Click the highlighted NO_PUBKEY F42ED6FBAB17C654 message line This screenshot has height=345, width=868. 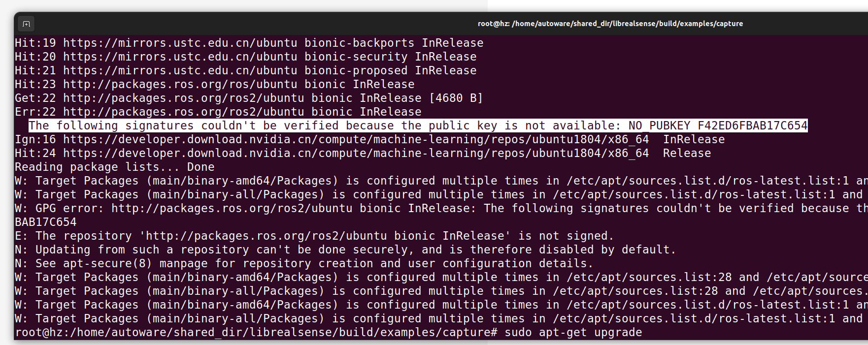point(418,125)
